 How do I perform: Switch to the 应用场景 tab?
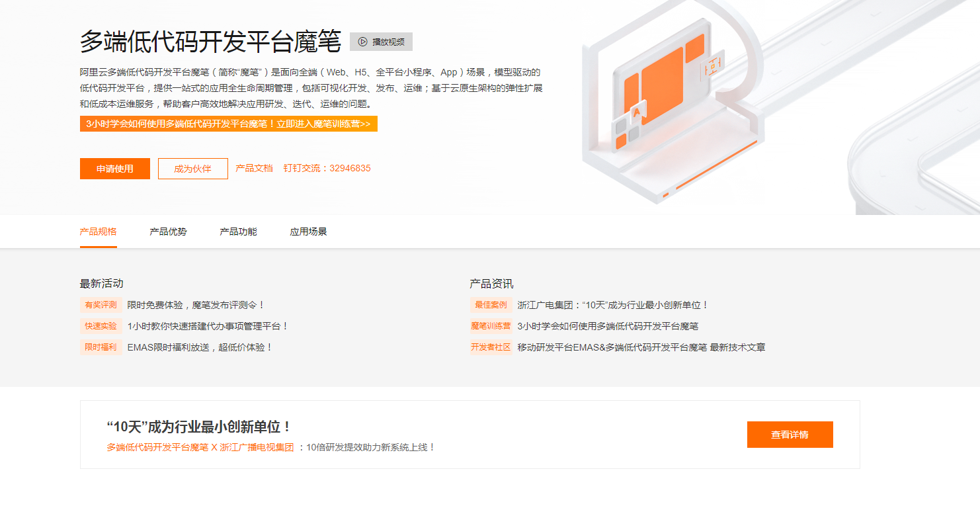(309, 232)
